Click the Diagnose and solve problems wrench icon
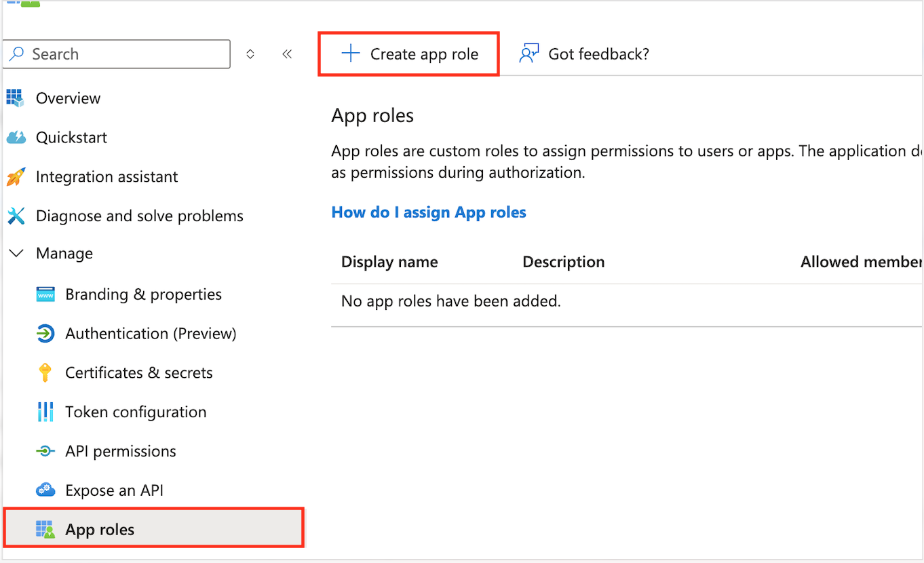This screenshot has height=563, width=924. (16, 216)
